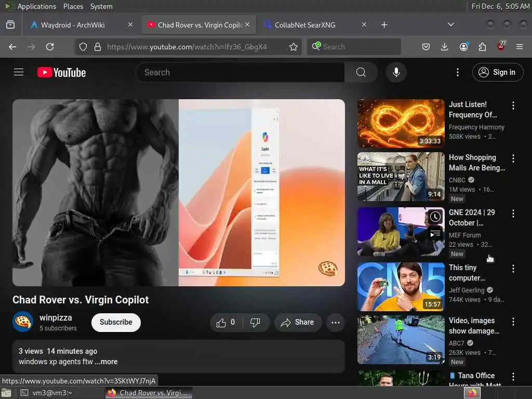Click the YouTube logo
532x399 pixels.
click(61, 72)
